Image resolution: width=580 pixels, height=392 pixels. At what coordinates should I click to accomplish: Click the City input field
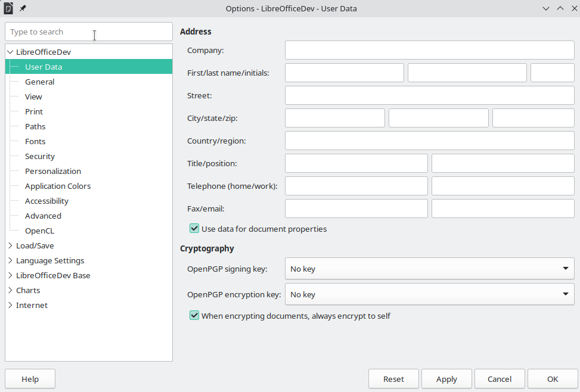tap(335, 118)
